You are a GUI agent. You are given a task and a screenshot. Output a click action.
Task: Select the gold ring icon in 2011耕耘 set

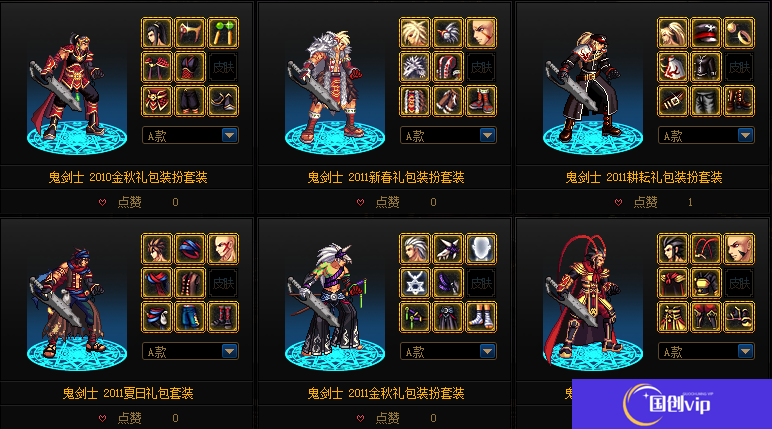coord(739,33)
